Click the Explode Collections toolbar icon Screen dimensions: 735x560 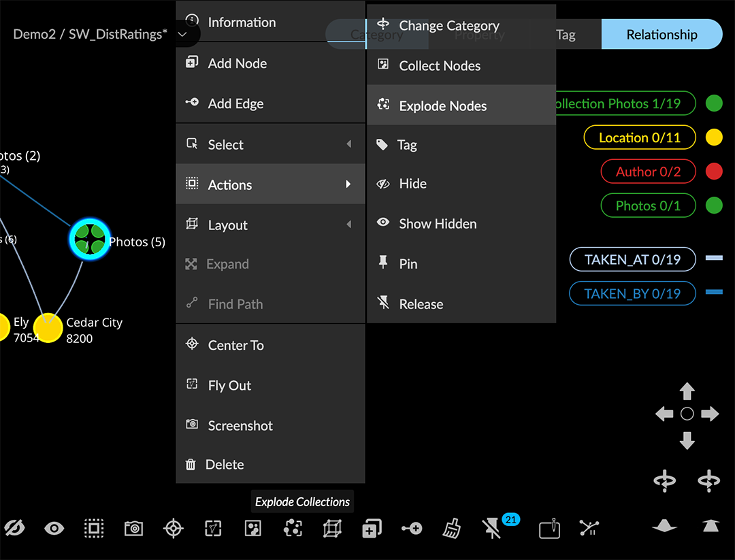pos(293,528)
